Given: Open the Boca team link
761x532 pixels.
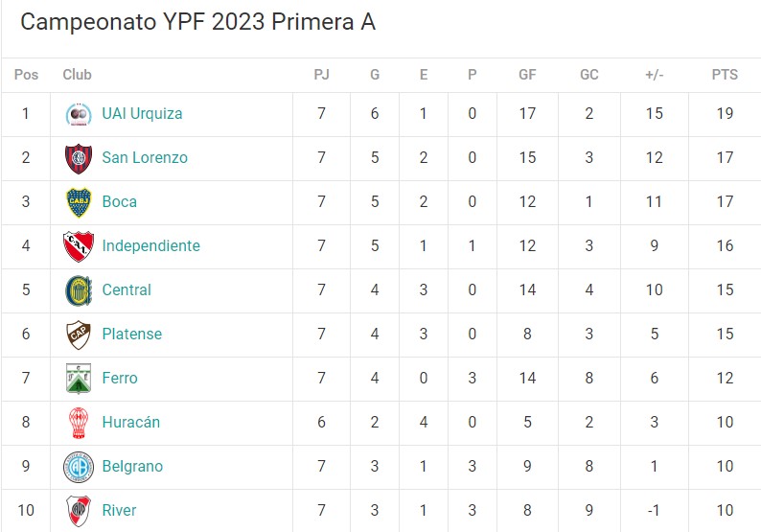Looking at the screenshot, I should point(120,202).
